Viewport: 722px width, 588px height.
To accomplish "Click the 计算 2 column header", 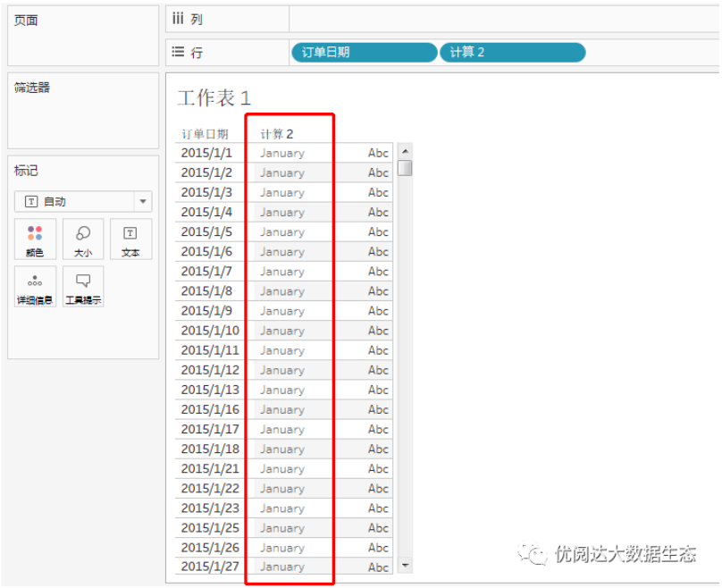I will click(x=277, y=134).
